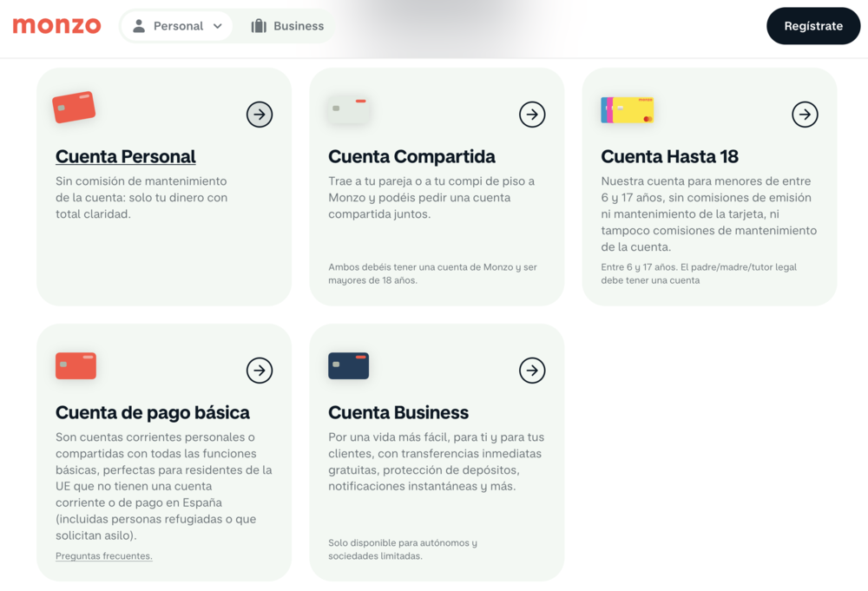
Task: Open the Cuenta de pago básica heading
Action: pyautogui.click(x=153, y=412)
